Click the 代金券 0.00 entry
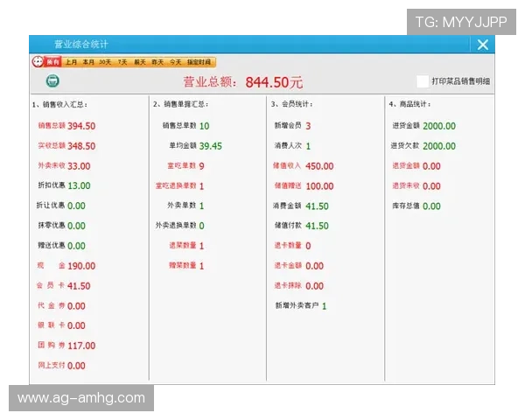 (61, 305)
